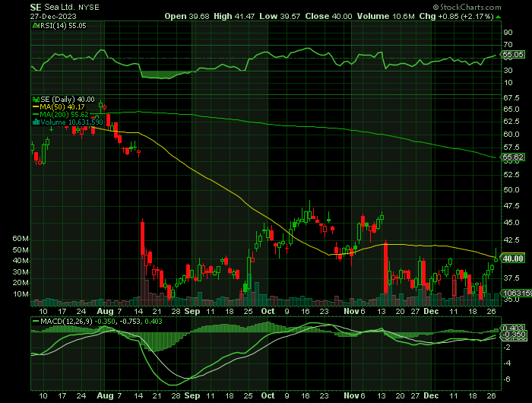Screen dimensions: 532x403
Task: Click the 62.5 price axis label
Action: [x=511, y=122]
